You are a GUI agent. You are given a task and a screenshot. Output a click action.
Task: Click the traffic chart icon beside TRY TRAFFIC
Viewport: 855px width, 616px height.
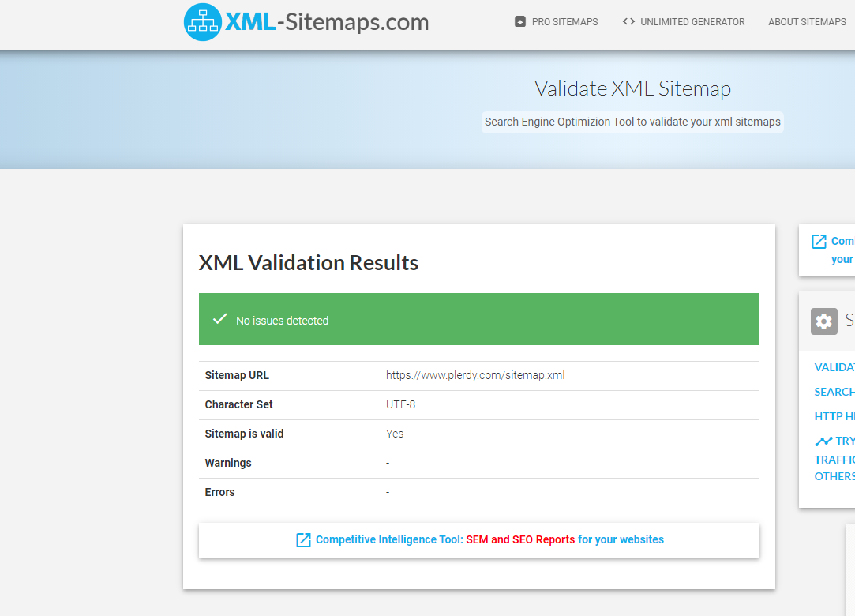823,440
